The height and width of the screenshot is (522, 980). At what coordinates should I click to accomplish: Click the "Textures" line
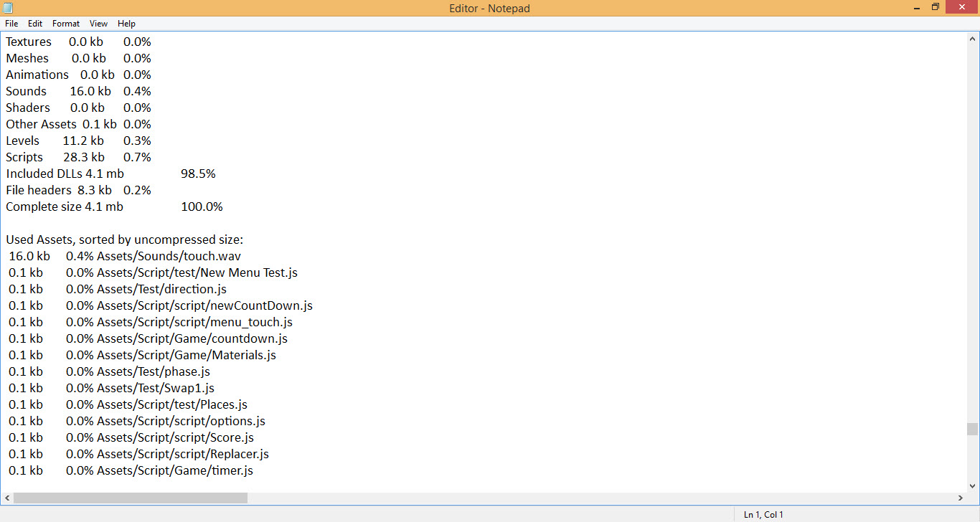coord(79,42)
